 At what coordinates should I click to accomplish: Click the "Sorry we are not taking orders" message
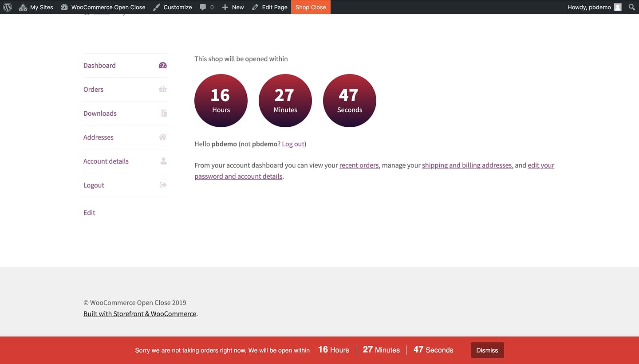click(222, 350)
